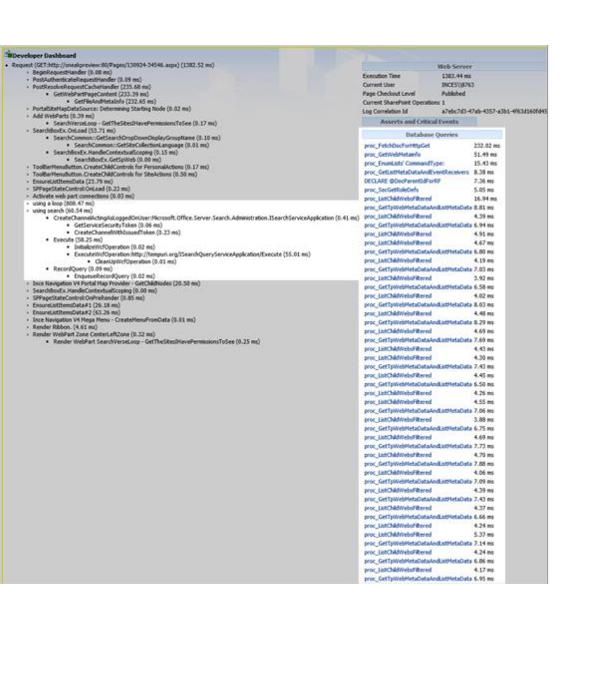This screenshot has width=616, height=698.
Task: Click the Developer Dashboard icon
Action: (9, 54)
